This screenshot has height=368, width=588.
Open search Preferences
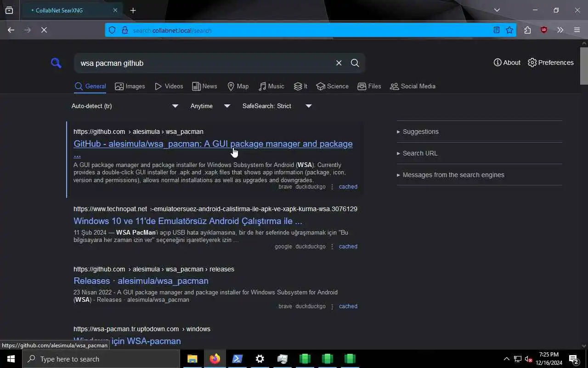[550, 63]
